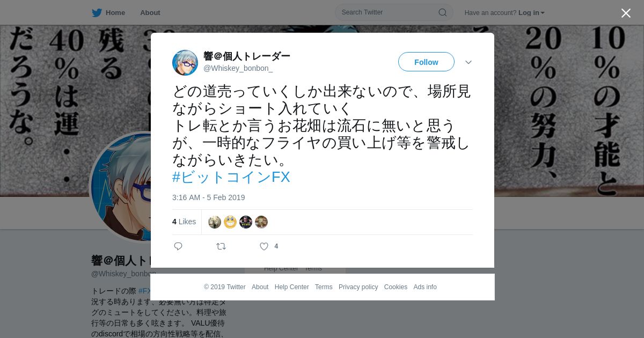The image size is (644, 338).
Task: View the yellow smiley liker avatar
Action: tap(230, 222)
